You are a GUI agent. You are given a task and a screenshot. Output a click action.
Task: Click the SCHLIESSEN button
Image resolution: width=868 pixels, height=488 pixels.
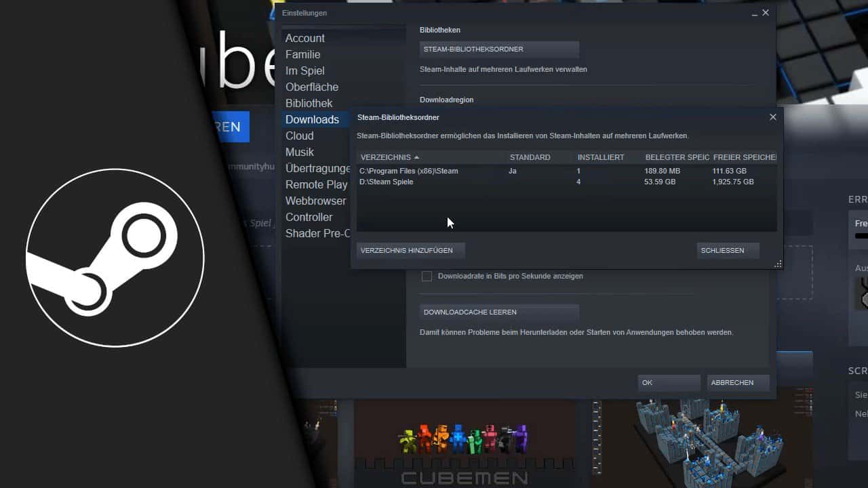[x=728, y=250]
